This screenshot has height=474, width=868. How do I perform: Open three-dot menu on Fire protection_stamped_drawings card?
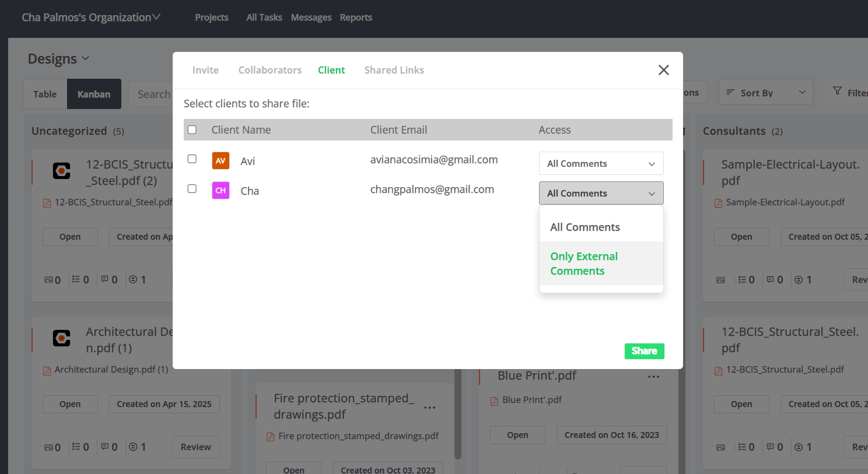click(430, 408)
